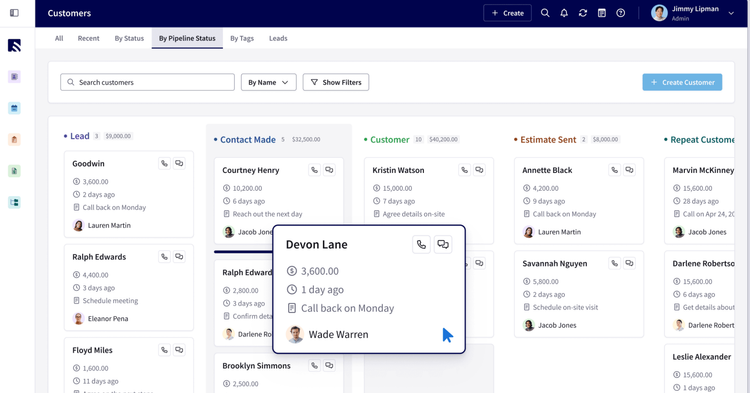The width and height of the screenshot is (750, 393).
Task: Toggle the sidebar collapse icon
Action: pyautogui.click(x=14, y=13)
